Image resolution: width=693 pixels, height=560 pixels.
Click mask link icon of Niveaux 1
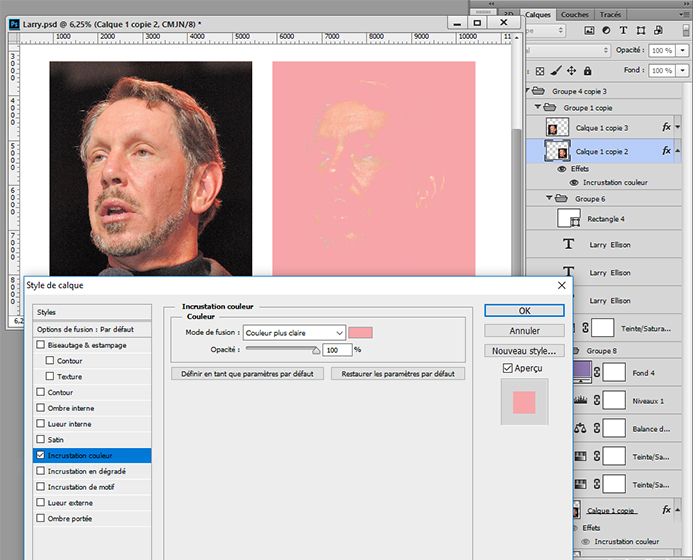(x=597, y=400)
